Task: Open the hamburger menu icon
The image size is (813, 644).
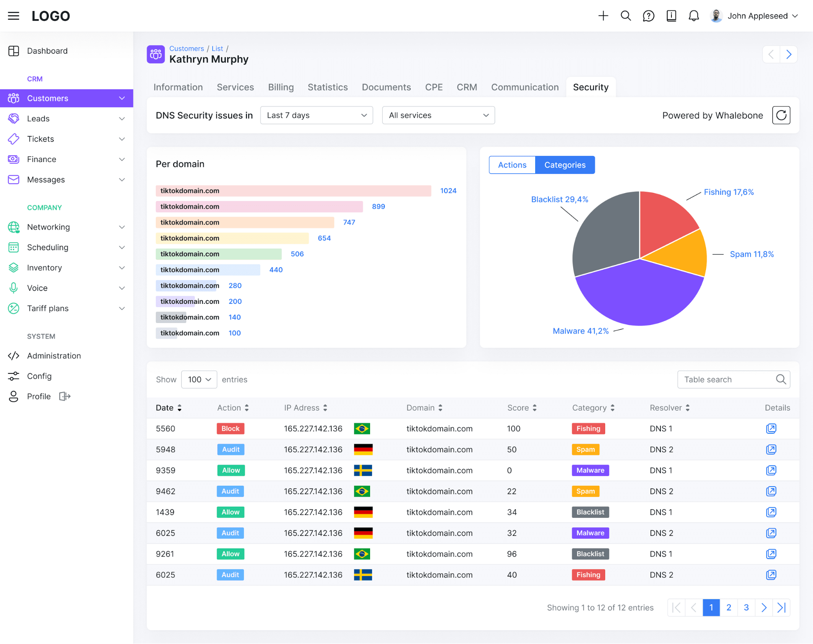Action: (13, 16)
